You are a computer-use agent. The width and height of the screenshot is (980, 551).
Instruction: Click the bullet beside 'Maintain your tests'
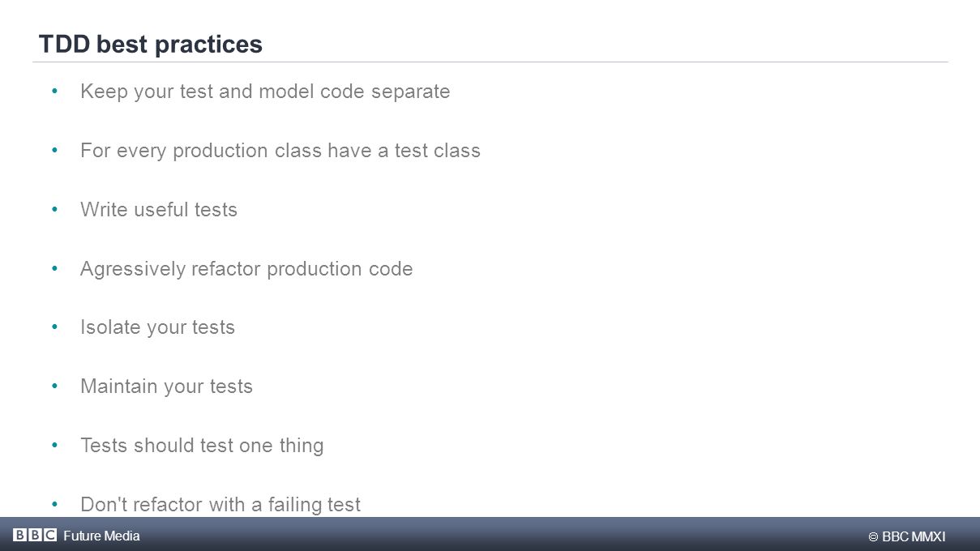tap(54, 386)
